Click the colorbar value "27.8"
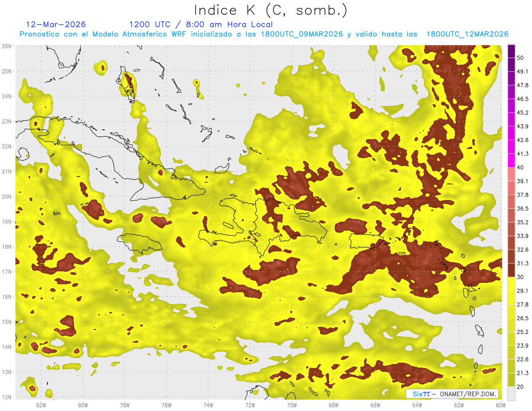Image resolution: width=532 pixels, height=411 pixels. [x=523, y=304]
